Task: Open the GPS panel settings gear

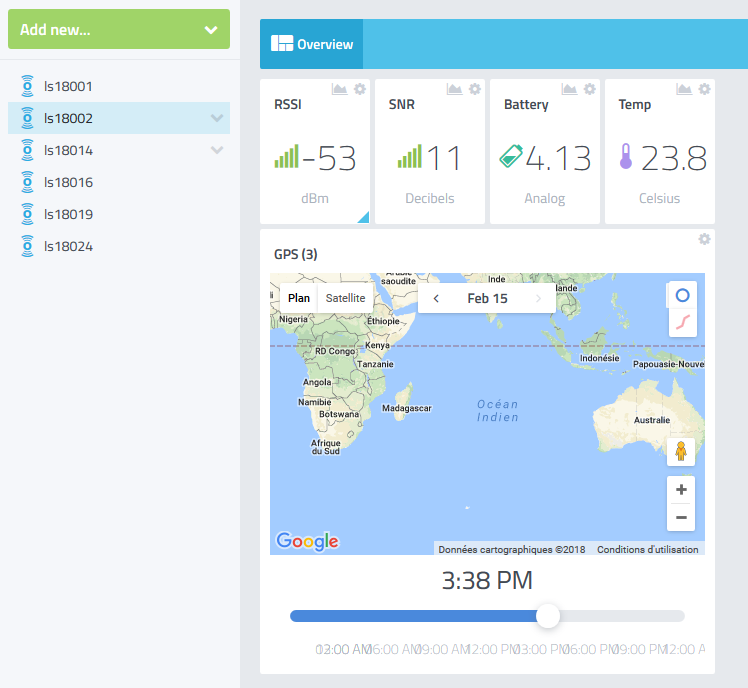Action: [x=704, y=239]
